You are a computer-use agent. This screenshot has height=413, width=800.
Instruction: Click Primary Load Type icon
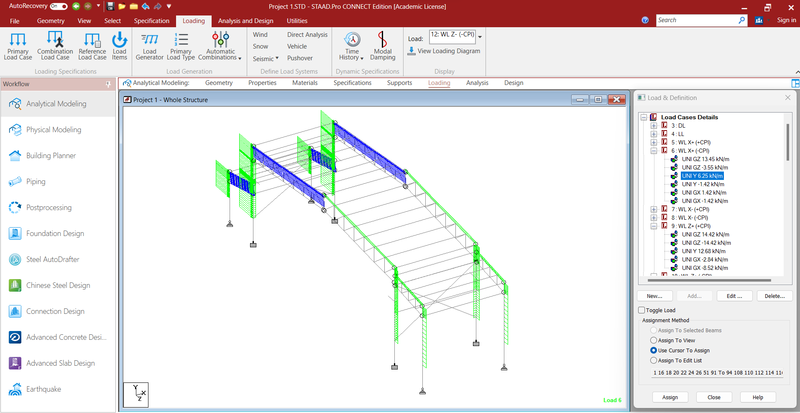(x=181, y=40)
